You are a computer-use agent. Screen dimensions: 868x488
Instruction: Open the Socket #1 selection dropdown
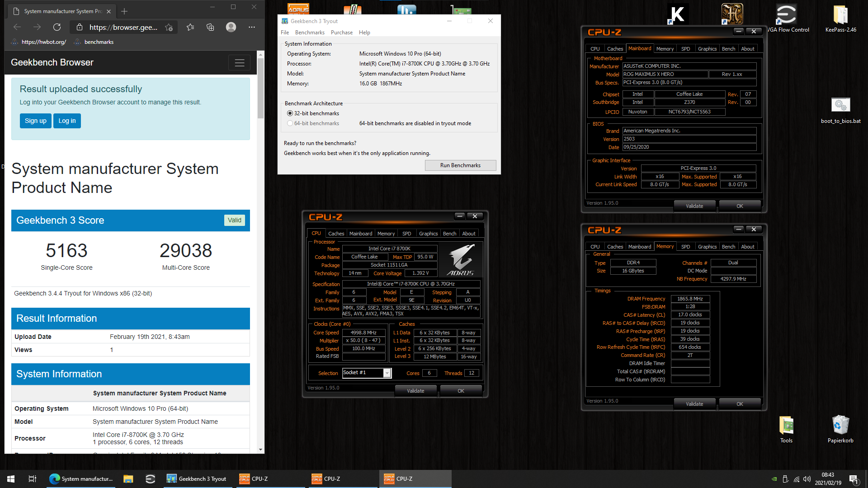coord(387,373)
